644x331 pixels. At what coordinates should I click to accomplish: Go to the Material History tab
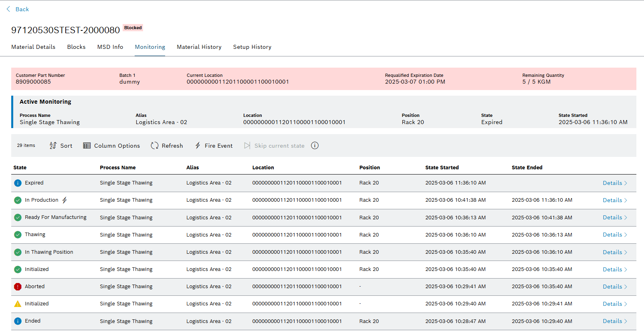click(x=199, y=47)
